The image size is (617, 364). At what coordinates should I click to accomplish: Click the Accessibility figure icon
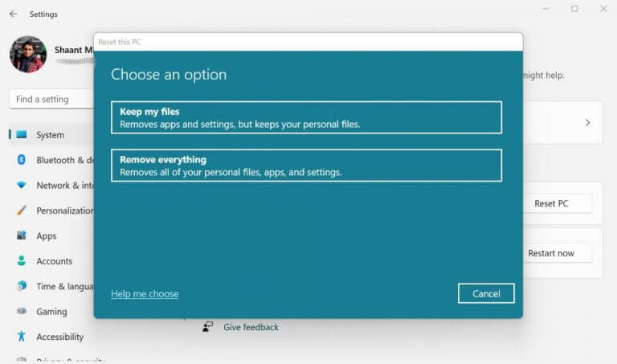click(21, 337)
